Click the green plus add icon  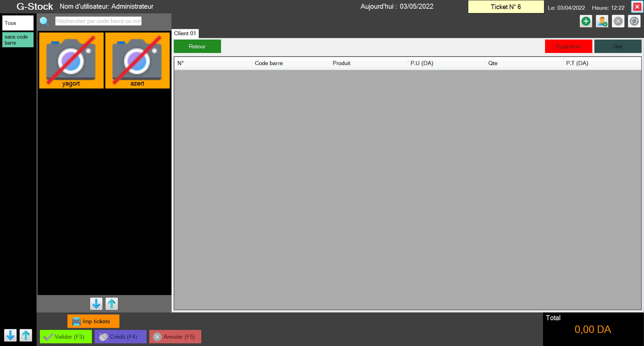click(586, 21)
